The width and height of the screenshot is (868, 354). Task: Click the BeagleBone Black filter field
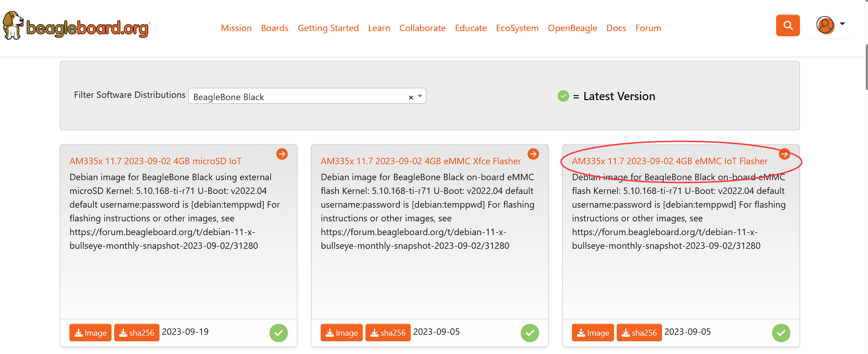coord(307,96)
